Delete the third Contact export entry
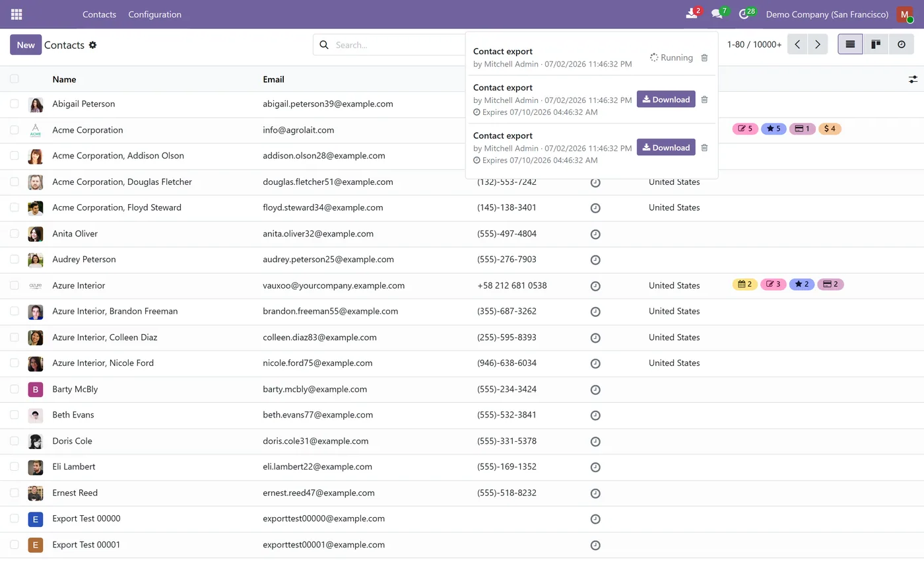Screen dimensions: 924x562 [x=704, y=148]
